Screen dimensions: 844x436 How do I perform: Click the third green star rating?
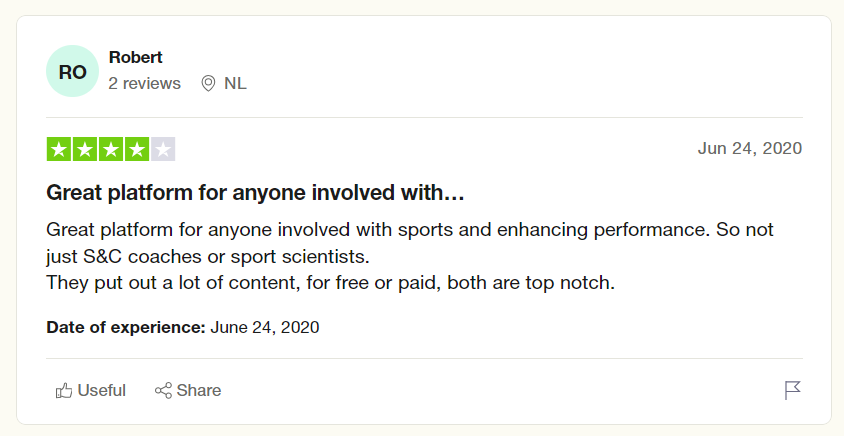pyautogui.click(x=111, y=149)
